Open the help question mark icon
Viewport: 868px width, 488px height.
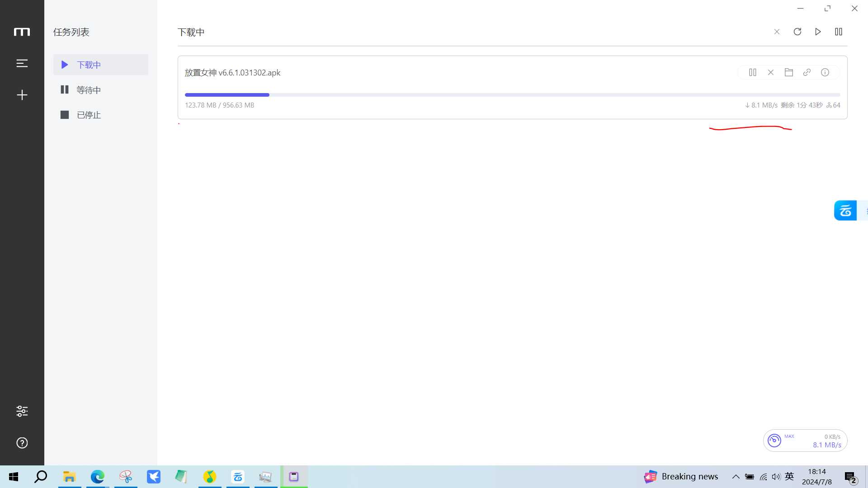(22, 443)
